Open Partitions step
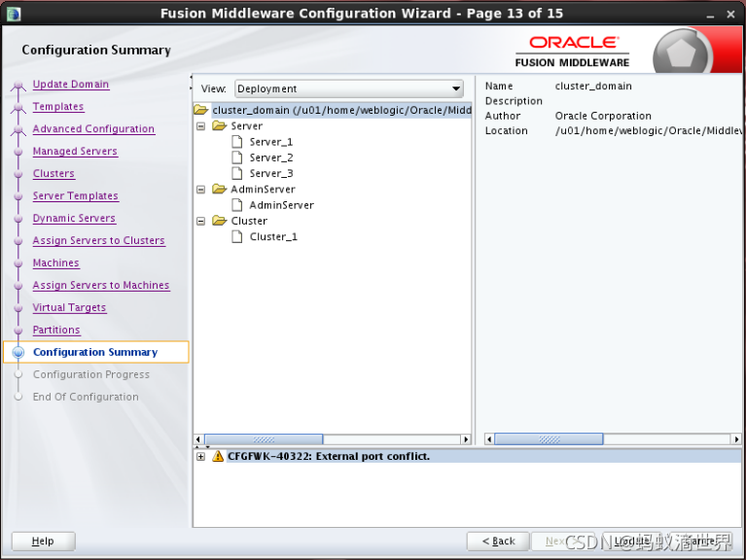Image resolution: width=746 pixels, height=560 pixels. 56,330
